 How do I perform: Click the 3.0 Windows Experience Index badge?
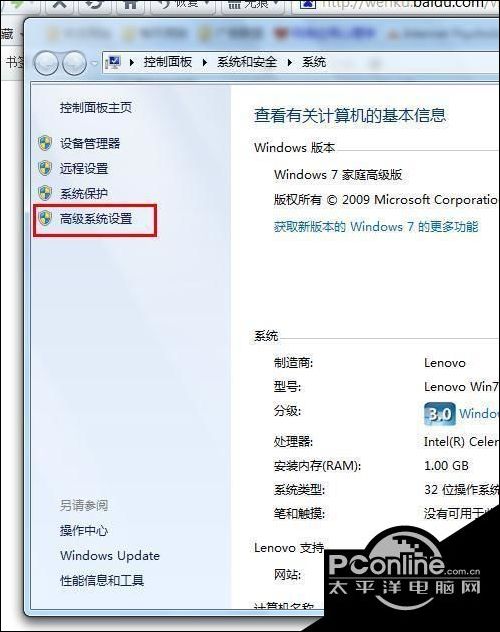(440, 414)
